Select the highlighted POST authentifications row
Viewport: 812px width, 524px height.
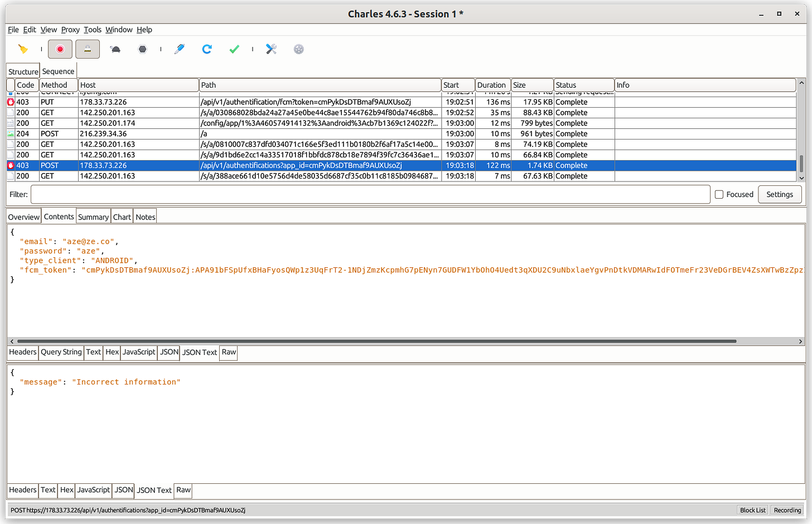(401, 165)
